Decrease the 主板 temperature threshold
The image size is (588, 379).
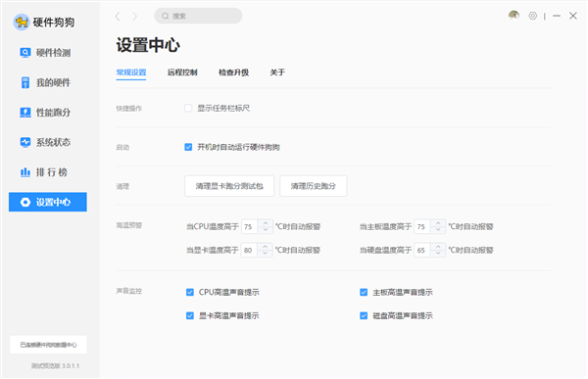438,230
